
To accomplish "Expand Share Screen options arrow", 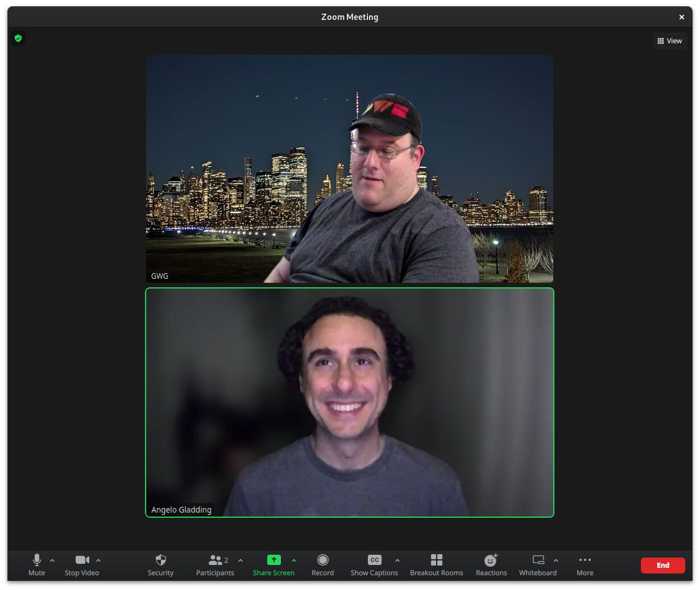I will (294, 560).
